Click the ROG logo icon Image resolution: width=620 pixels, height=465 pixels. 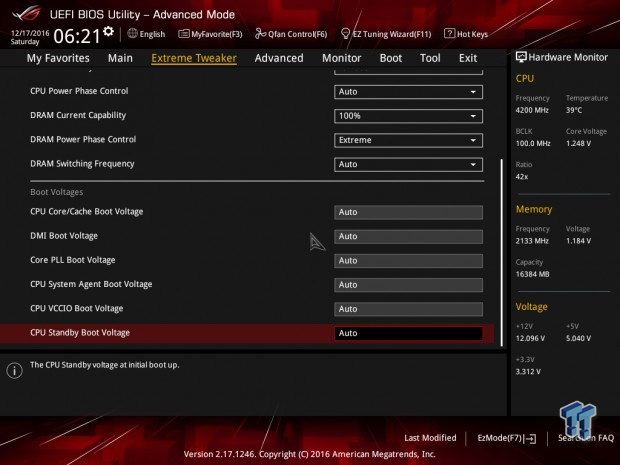pyautogui.click(x=26, y=13)
